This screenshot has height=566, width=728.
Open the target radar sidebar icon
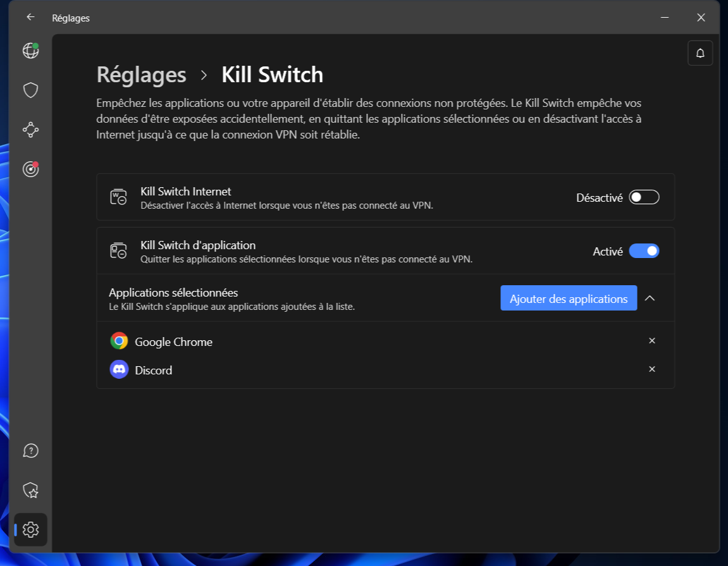[x=30, y=169]
